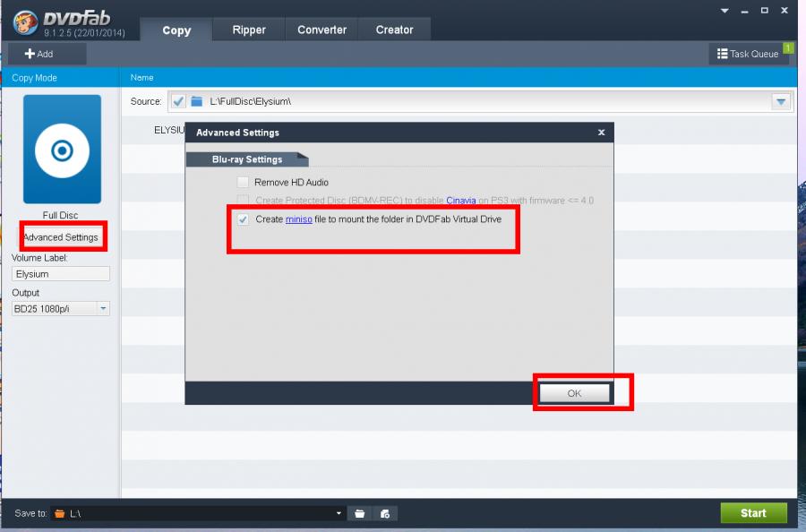
Task: Uncheck Create miniso file checkbox
Action: (243, 219)
